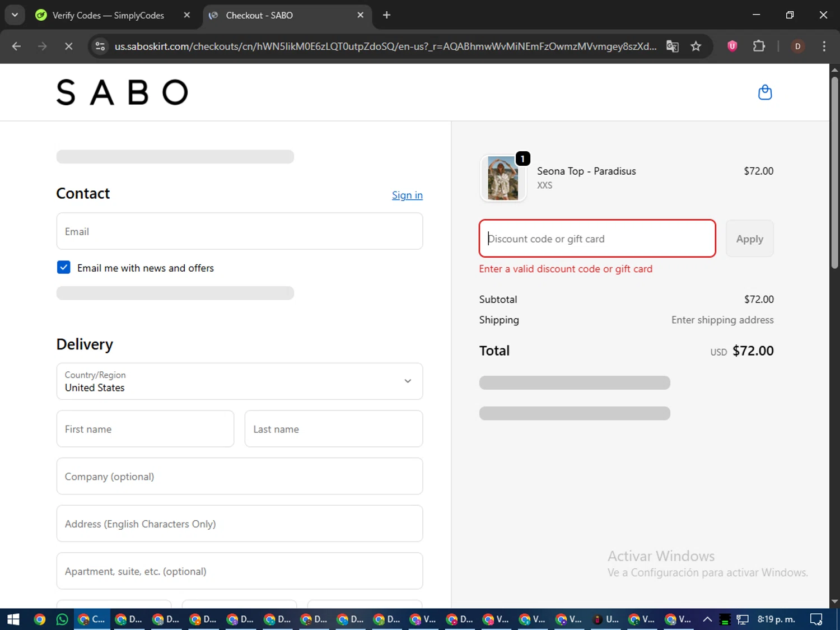This screenshot has width=840, height=630.
Task: Focus the Email input field
Action: (x=240, y=231)
